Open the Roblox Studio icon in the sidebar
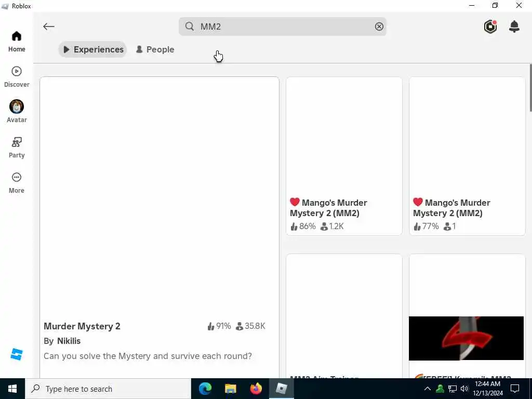 pos(17,354)
